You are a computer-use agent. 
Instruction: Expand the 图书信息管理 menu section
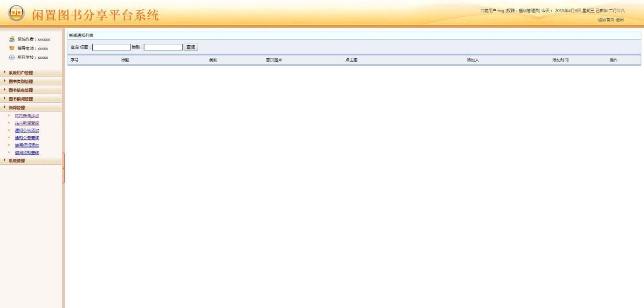pos(31,90)
